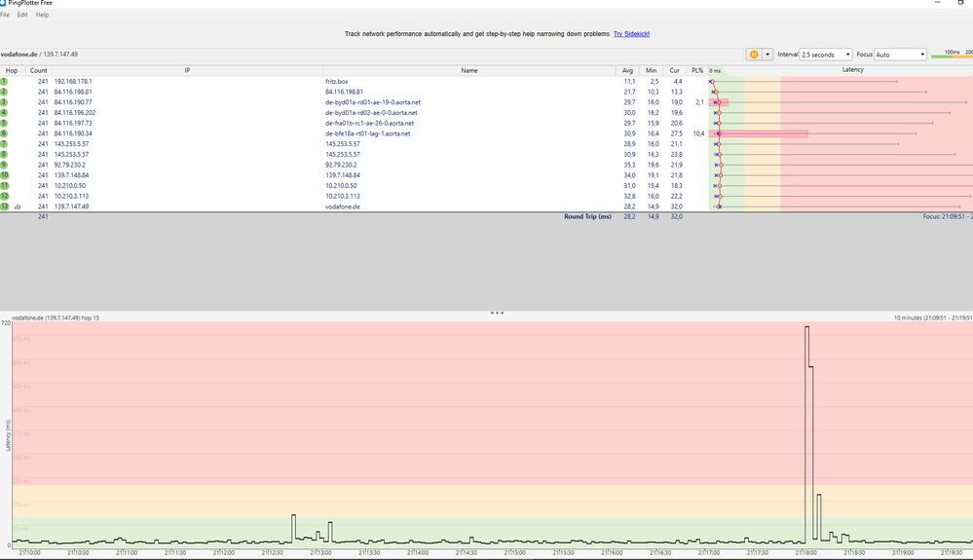973x560 pixels.
Task: Select de-bfe18a-rt01-lag-1.aorta.net name
Action: (367, 133)
